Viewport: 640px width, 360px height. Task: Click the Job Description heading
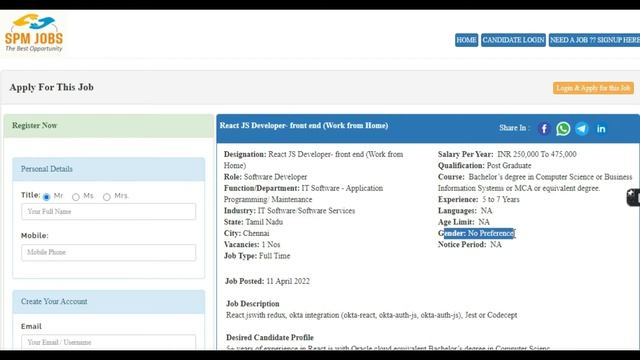tap(253, 304)
